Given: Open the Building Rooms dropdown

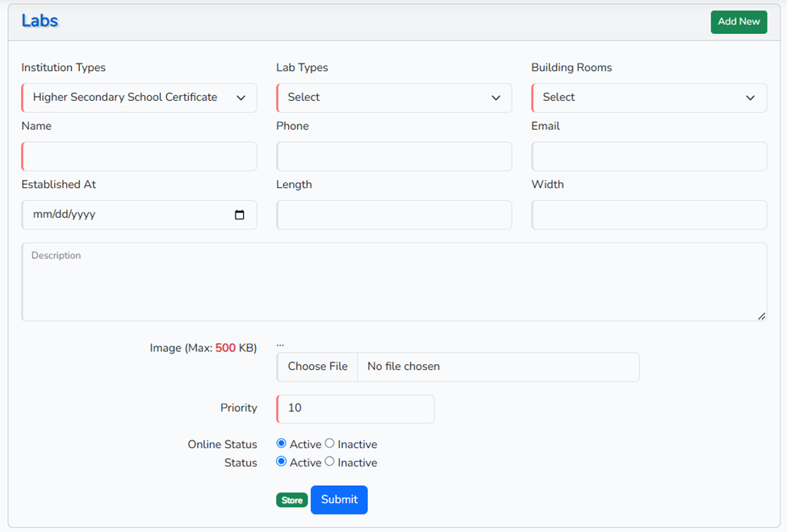Looking at the screenshot, I should 649,98.
